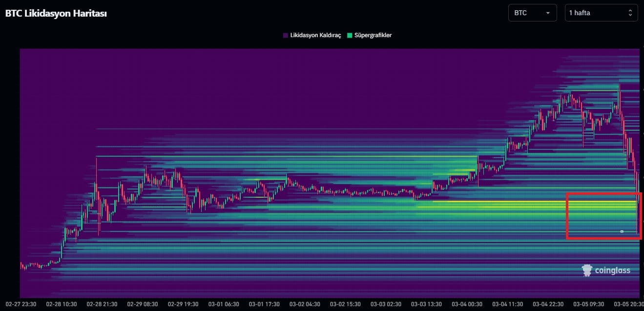Open the 1 hafta timeframe selector

(601, 13)
